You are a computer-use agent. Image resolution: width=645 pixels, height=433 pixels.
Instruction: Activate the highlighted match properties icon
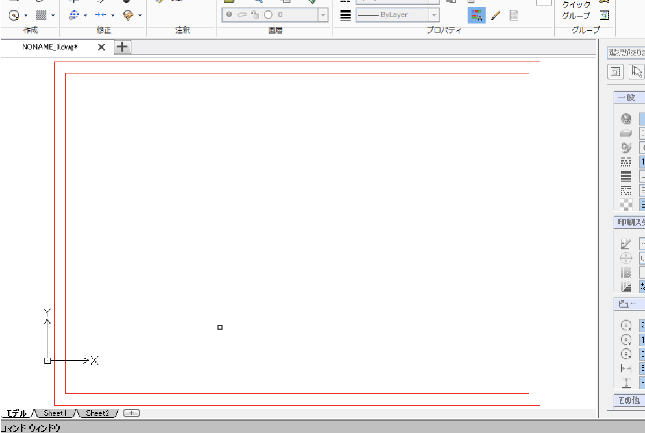coord(477,16)
